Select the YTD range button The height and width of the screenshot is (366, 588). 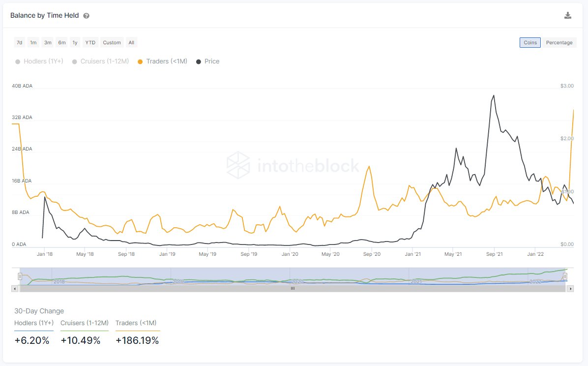coord(90,43)
